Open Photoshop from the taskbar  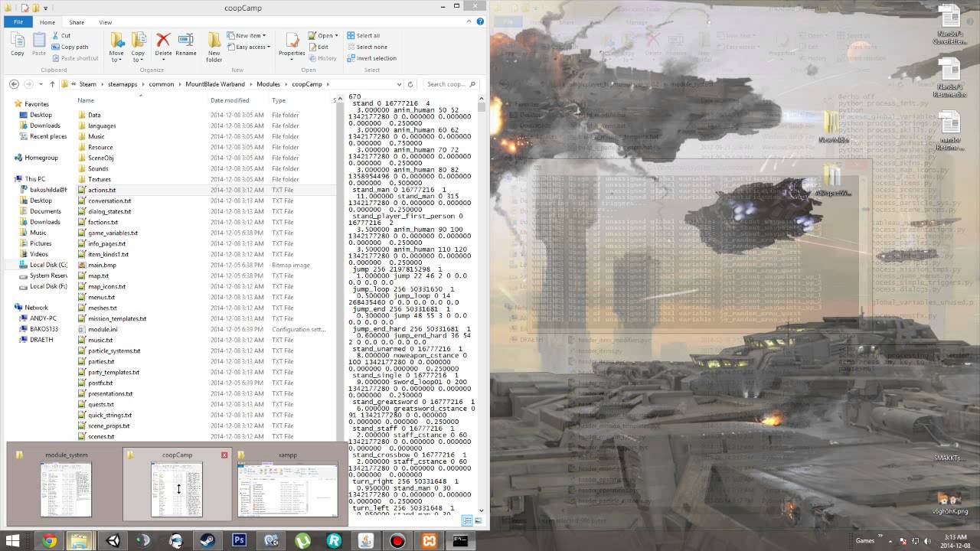pyautogui.click(x=239, y=540)
